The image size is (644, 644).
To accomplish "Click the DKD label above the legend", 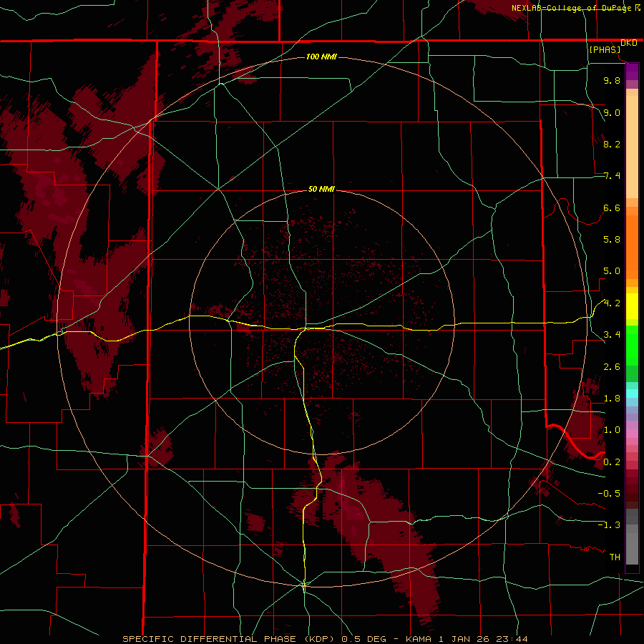I will (629, 43).
